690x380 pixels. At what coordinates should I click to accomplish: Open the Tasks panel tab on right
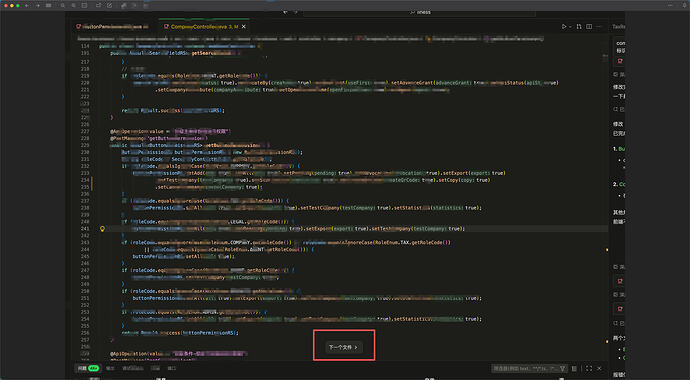pyautogui.click(x=618, y=27)
